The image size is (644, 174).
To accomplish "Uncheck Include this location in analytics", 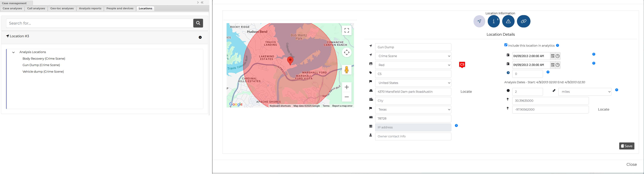I will [x=506, y=45].
